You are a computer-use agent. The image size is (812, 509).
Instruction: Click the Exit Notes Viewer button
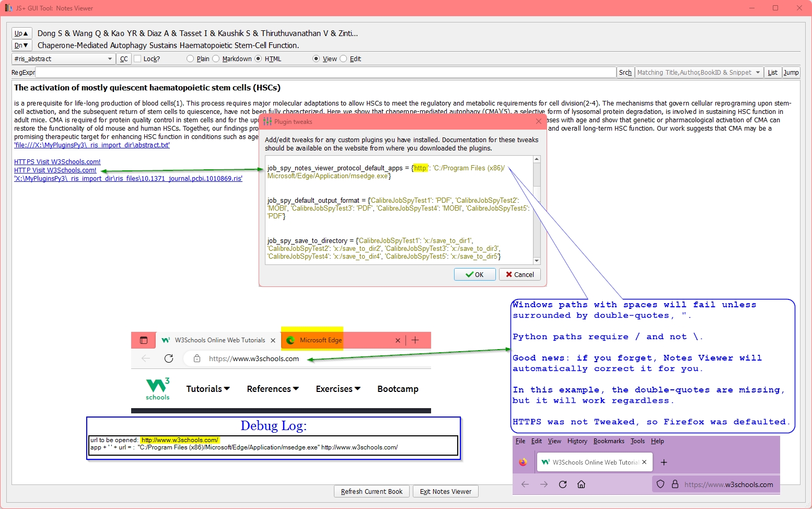pyautogui.click(x=446, y=491)
